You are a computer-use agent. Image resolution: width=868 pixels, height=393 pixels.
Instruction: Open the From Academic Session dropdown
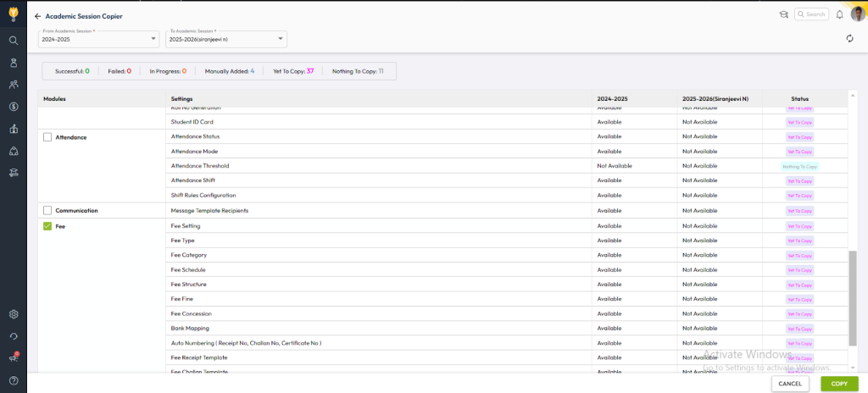click(x=99, y=39)
